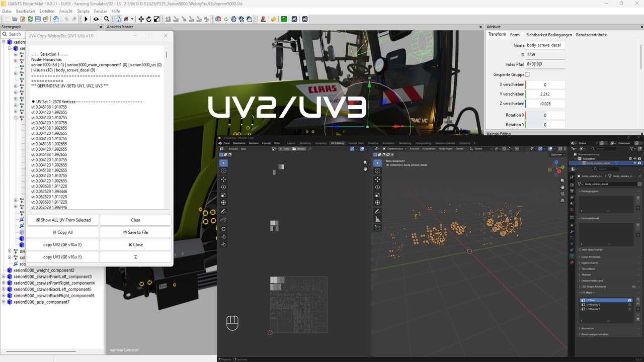Viewport: 644px width, 362px height.
Task: Click Show ALL UV From Selected button
Action: pyautogui.click(x=63, y=220)
